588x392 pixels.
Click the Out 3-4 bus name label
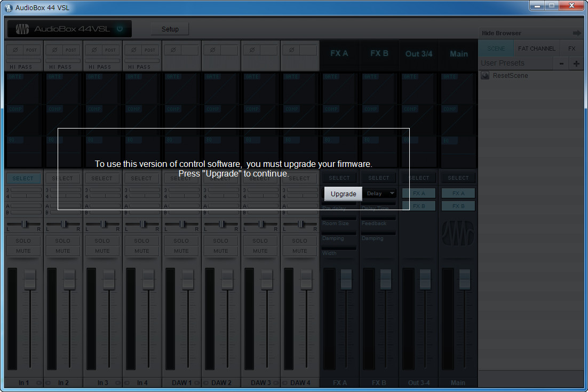(x=419, y=382)
